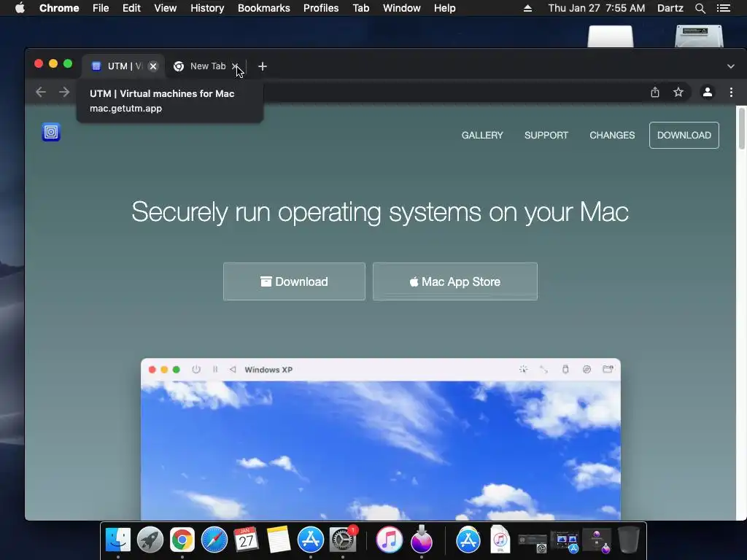This screenshot has width=747, height=560.
Task: Open the Apple menu
Action: pos(20,8)
